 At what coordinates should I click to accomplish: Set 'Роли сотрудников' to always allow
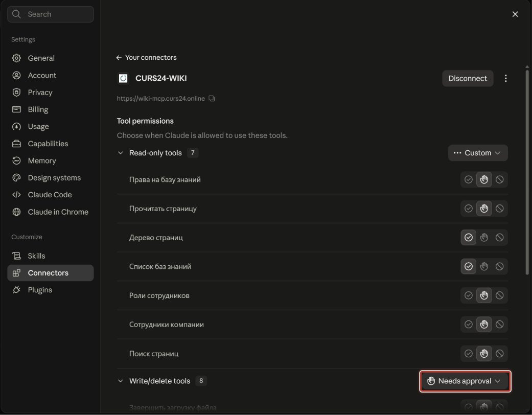(468, 295)
